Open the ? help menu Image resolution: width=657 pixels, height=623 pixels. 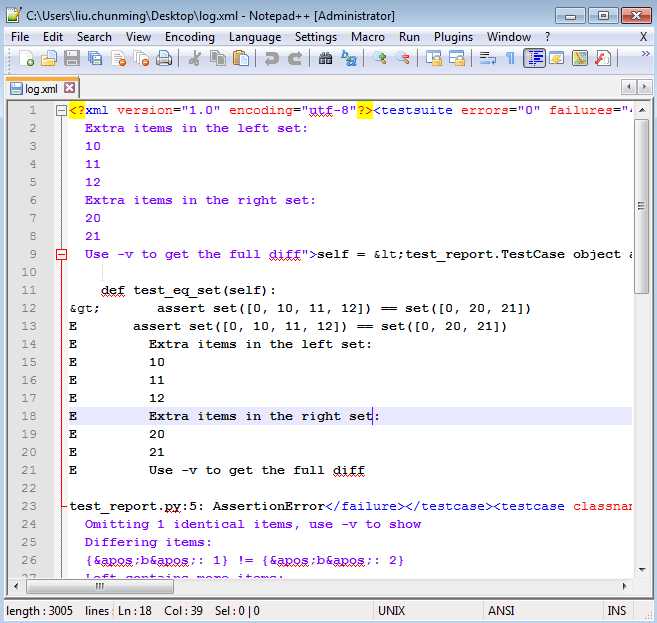(547, 37)
